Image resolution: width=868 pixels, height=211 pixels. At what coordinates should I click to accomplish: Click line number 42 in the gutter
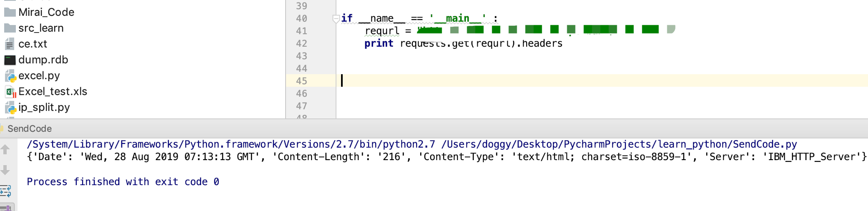(x=301, y=43)
